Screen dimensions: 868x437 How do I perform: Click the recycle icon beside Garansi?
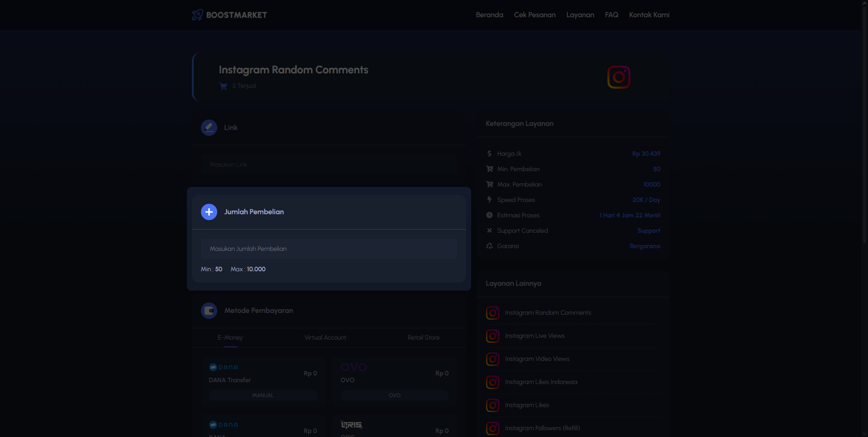tap(489, 246)
